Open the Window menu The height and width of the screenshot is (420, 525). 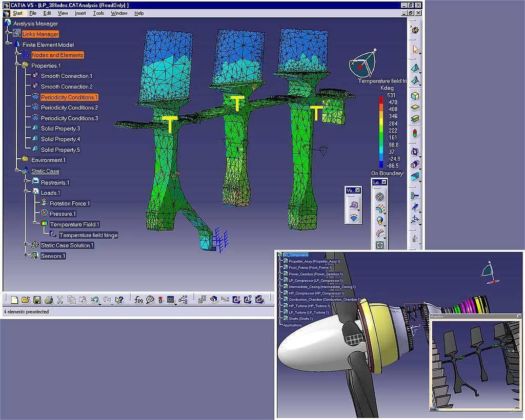[x=119, y=13]
